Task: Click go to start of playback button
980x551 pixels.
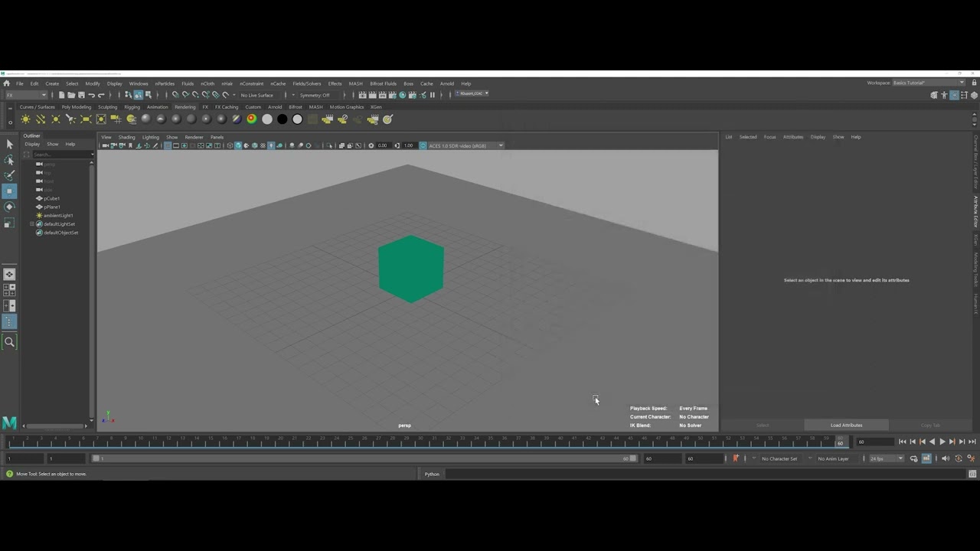Action: point(903,442)
